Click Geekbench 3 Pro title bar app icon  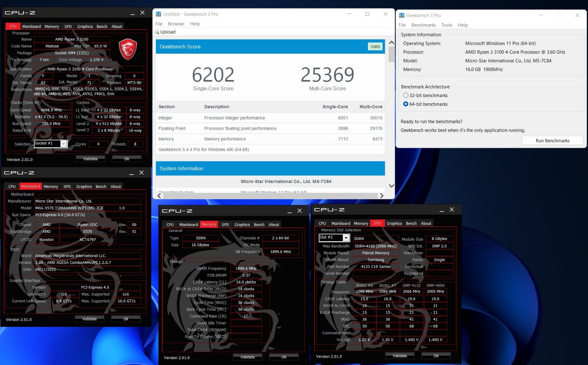click(x=402, y=15)
